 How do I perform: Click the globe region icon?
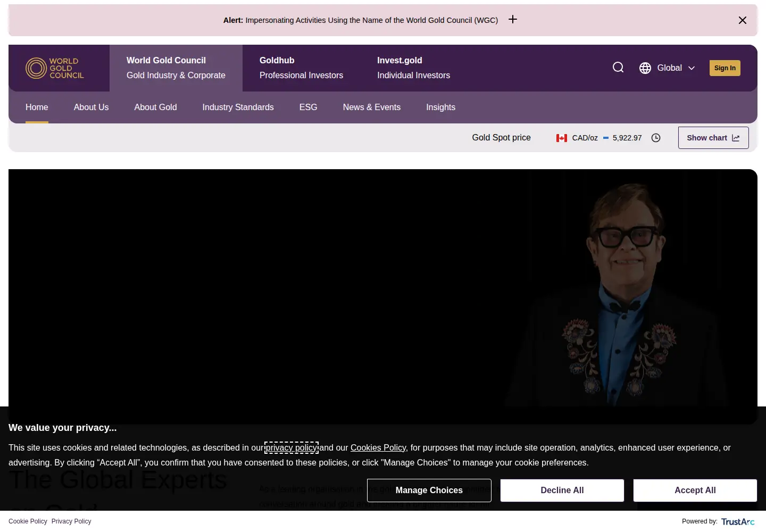tap(645, 68)
